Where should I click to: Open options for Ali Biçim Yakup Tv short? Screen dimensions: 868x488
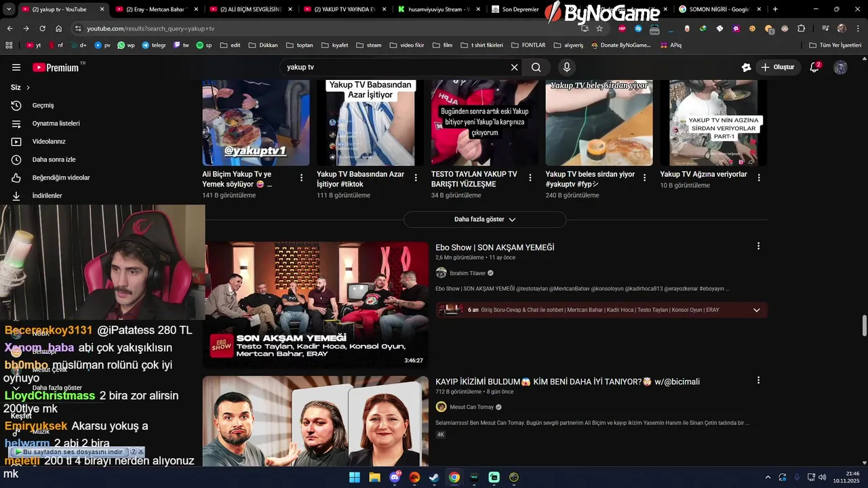(x=301, y=178)
